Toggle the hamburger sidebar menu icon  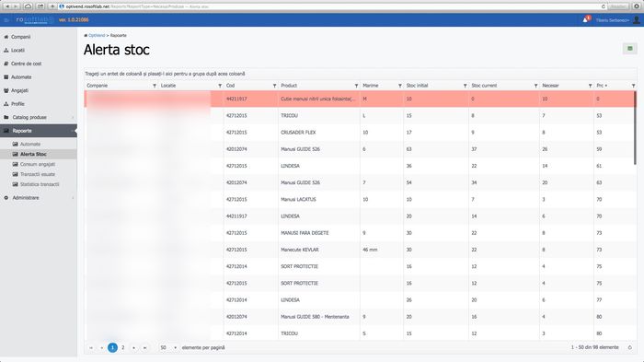6,19
